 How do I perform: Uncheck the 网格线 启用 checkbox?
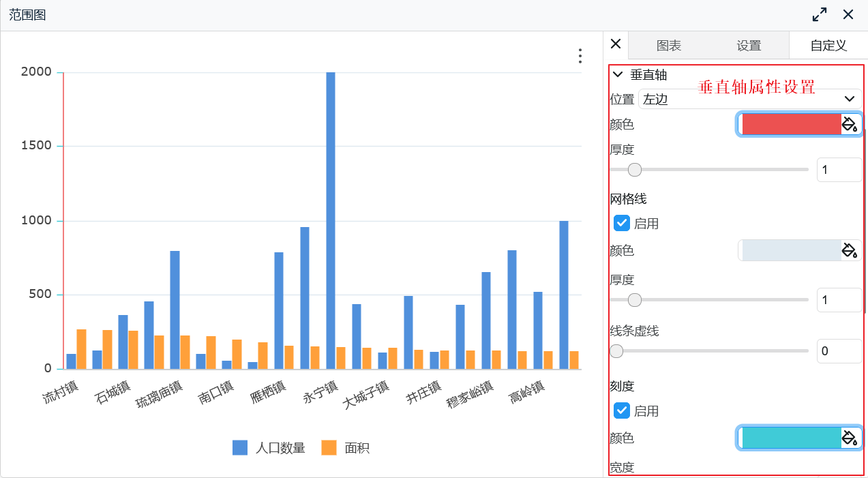621,222
